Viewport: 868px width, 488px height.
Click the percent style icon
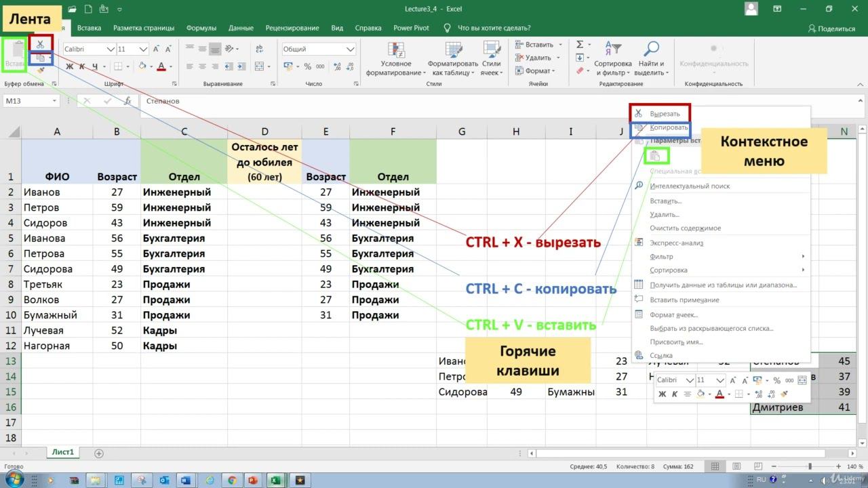(308, 66)
